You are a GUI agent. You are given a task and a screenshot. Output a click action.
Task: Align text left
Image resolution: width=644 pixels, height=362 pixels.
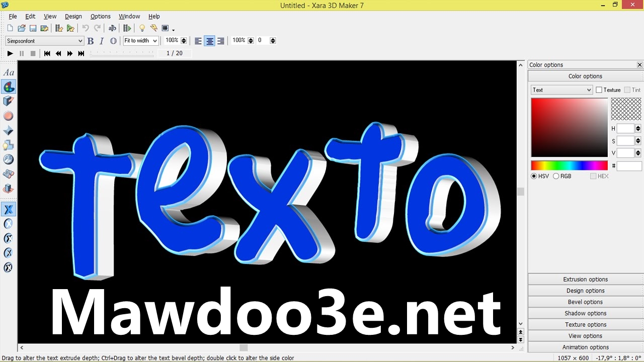198,41
